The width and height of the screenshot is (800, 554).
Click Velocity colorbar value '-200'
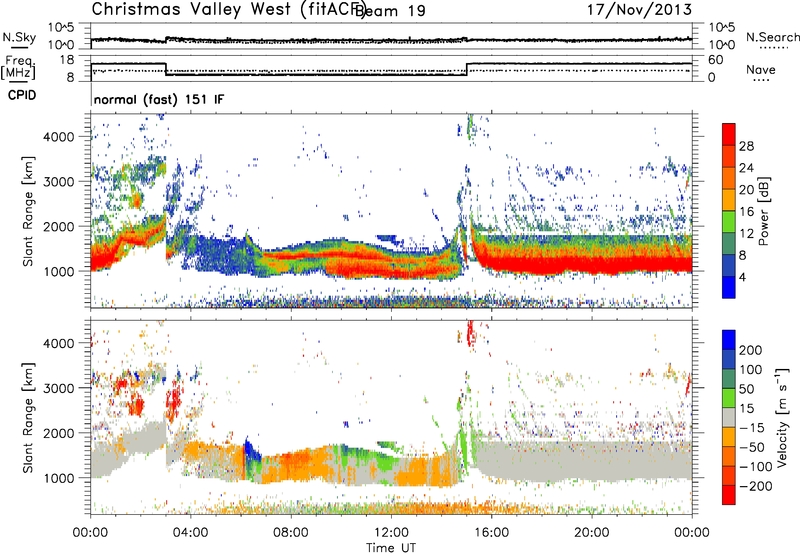point(756,486)
